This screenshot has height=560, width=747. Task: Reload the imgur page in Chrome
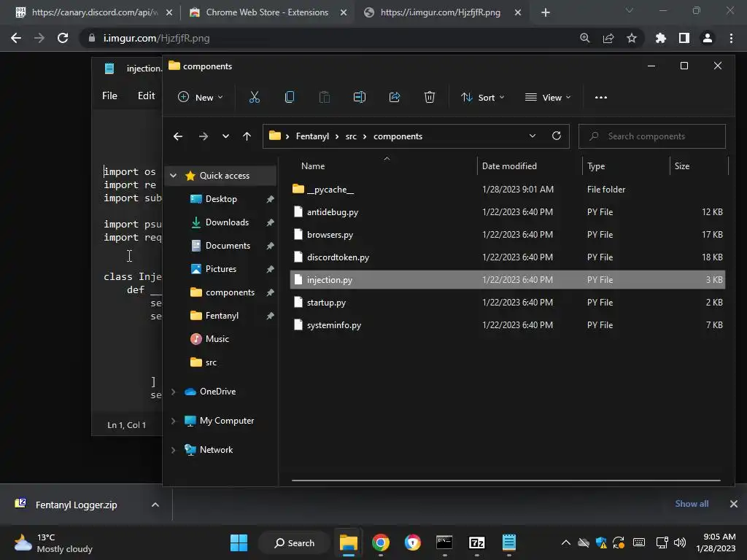(63, 38)
